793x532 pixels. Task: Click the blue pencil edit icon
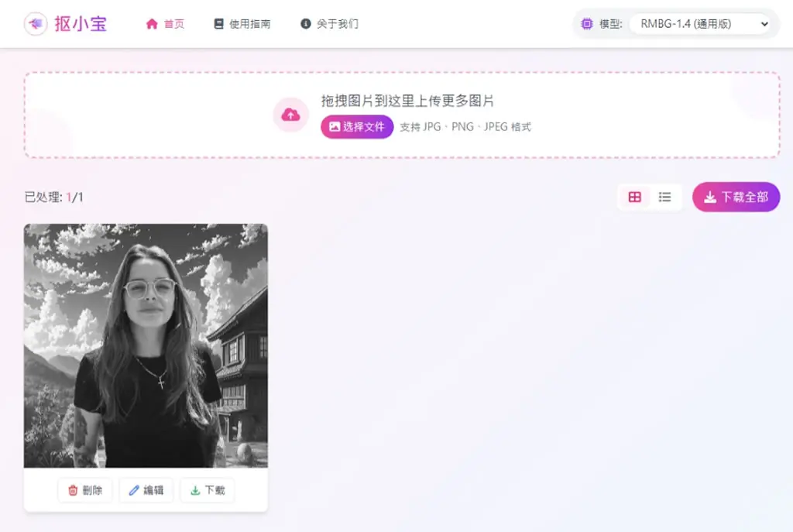pyautogui.click(x=133, y=490)
